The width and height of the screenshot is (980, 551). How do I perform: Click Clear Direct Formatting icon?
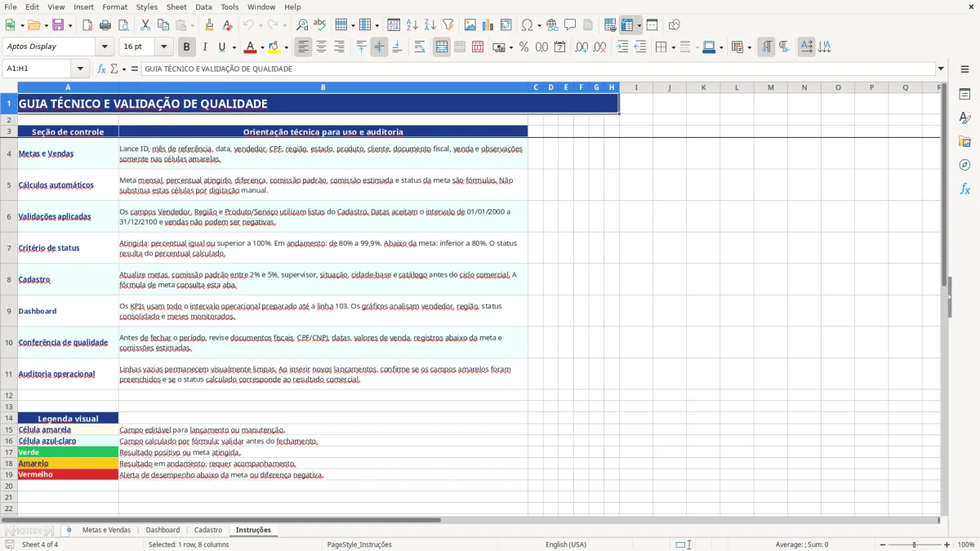[227, 25]
